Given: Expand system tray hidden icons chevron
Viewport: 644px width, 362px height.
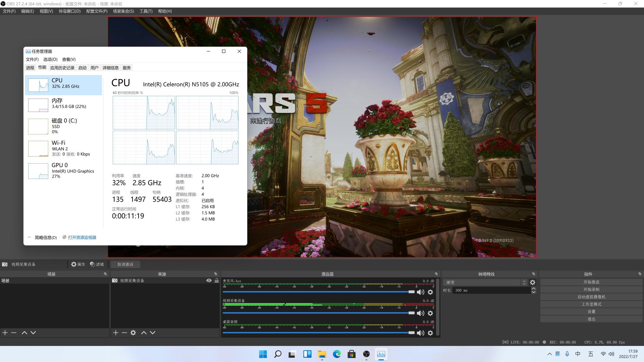Looking at the screenshot, I should coord(549,354).
